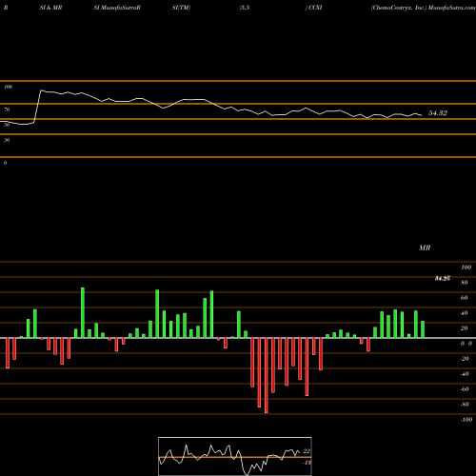This screenshot has width=476, height=476.
Task: Click the 'SI(TM)' header label
Action: pyautogui.click(x=181, y=8)
